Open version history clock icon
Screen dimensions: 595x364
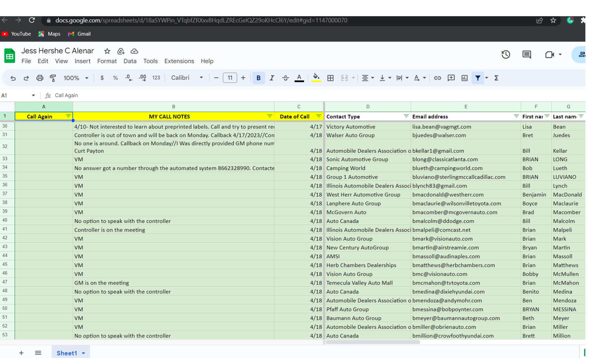506,54
